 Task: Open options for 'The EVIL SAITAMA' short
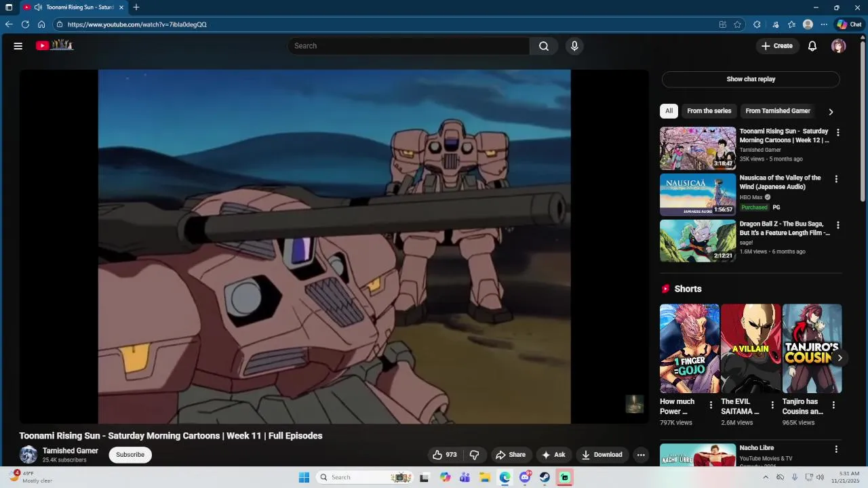point(772,405)
